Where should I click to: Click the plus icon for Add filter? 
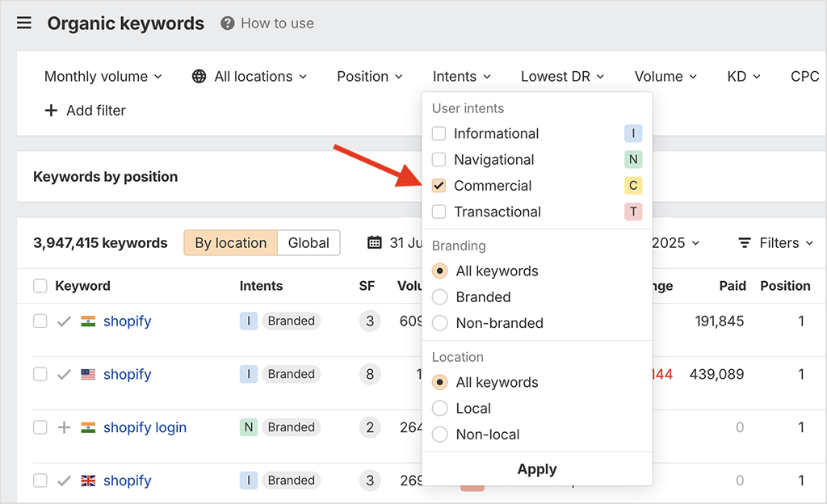[51, 110]
